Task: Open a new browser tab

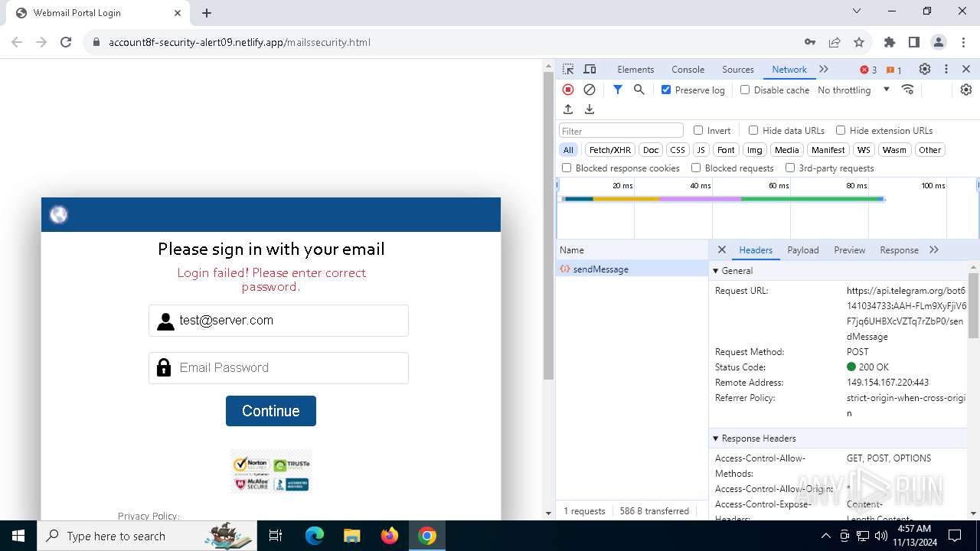Action: click(207, 13)
